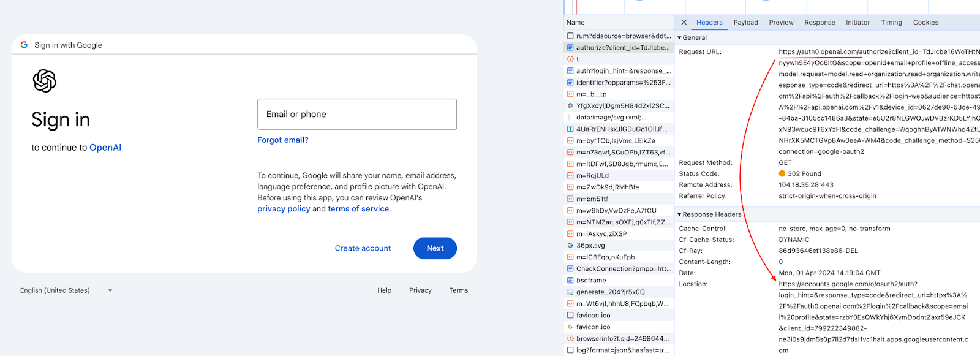The image size is (980, 356).
Task: Click the OpenAI link after 'to continue to'
Action: click(x=105, y=148)
